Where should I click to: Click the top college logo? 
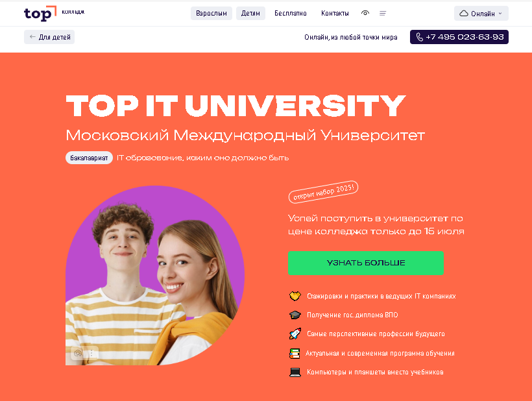coord(54,14)
